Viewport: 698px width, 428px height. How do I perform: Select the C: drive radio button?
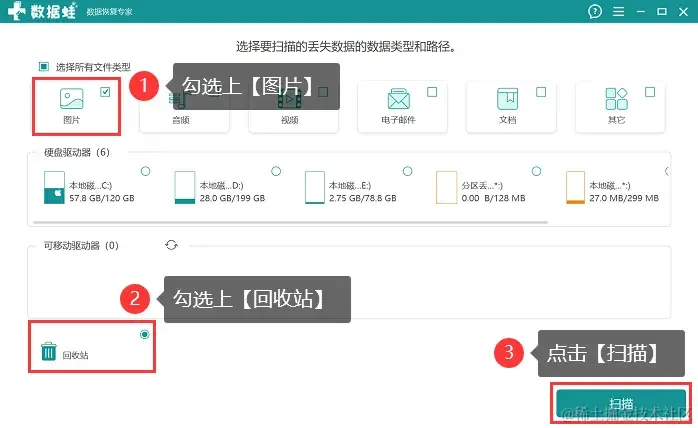tap(146, 171)
